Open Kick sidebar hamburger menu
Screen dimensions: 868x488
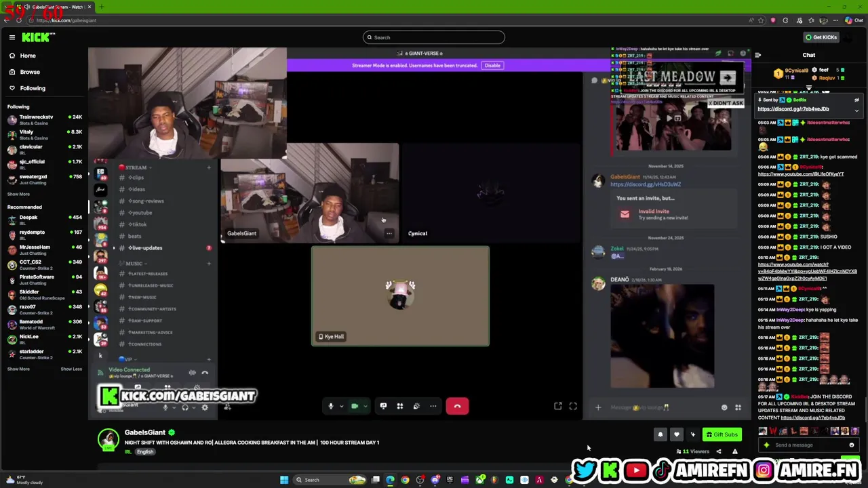(x=12, y=37)
